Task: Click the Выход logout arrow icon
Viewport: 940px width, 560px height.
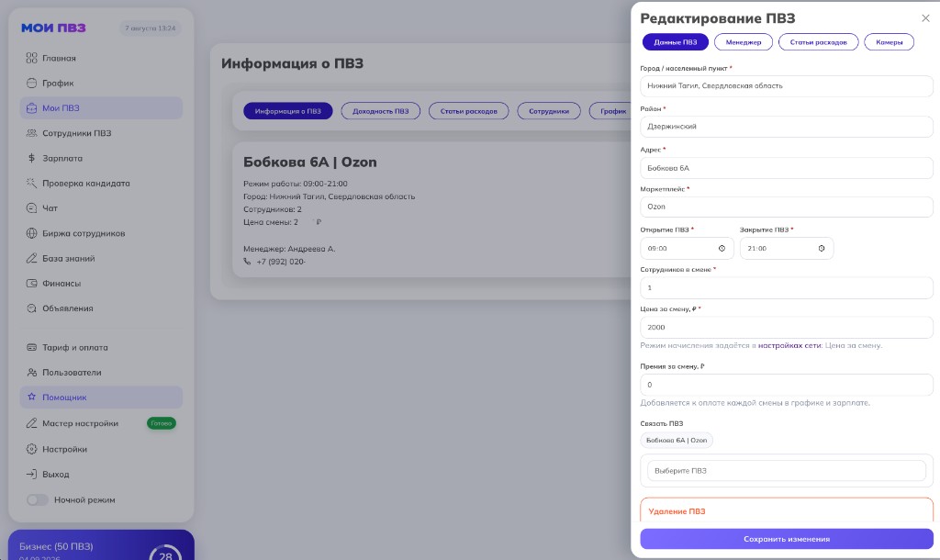Action: [x=32, y=475]
